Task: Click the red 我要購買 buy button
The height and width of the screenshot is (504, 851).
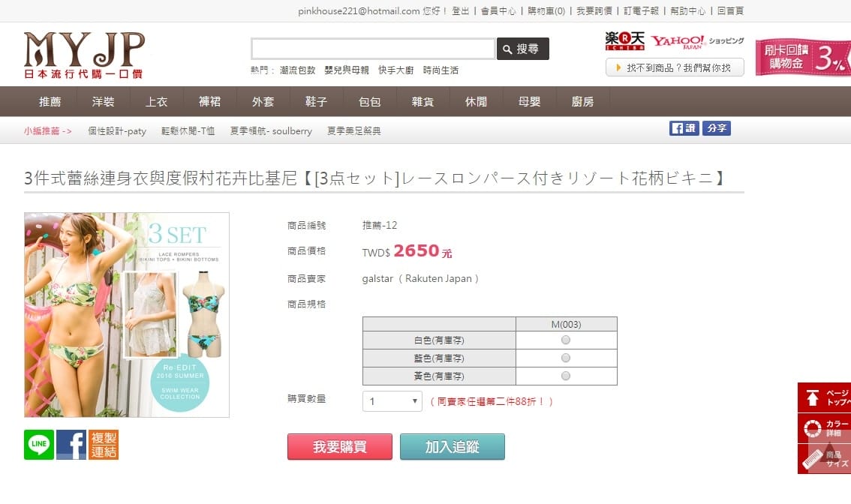Action: tap(340, 446)
